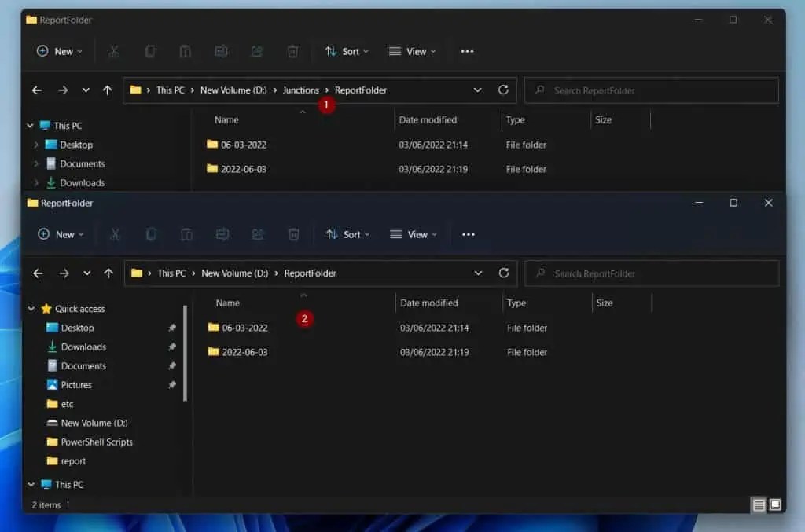This screenshot has width=805, height=532.
Task: Select the Copy icon in the top window
Action: (149, 51)
